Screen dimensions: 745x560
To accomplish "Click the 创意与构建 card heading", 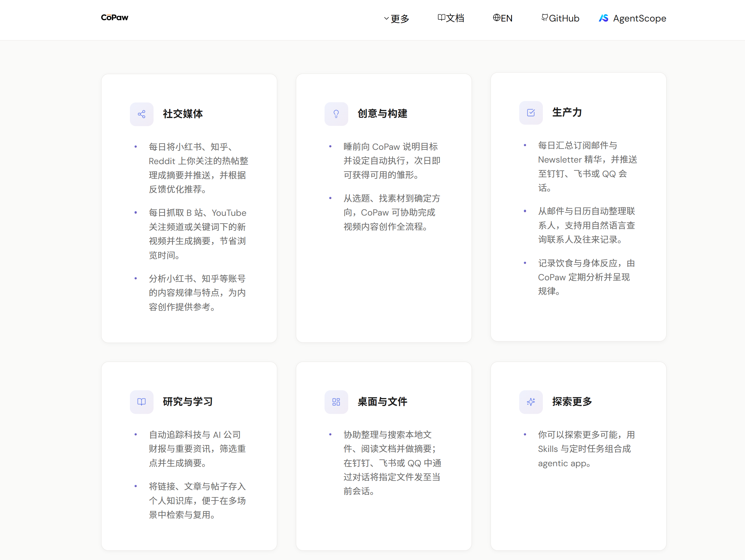I will pyautogui.click(x=382, y=113).
